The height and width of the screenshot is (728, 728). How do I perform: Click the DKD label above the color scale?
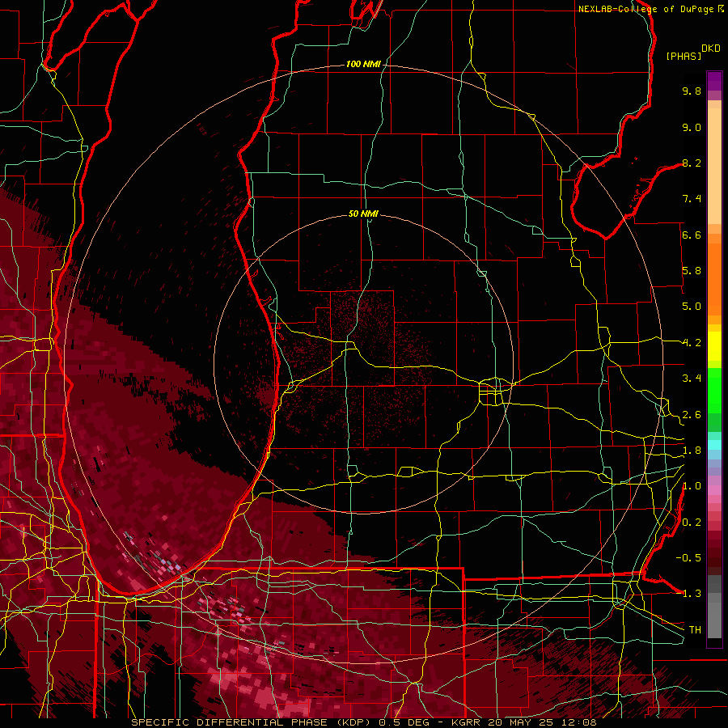(711, 49)
